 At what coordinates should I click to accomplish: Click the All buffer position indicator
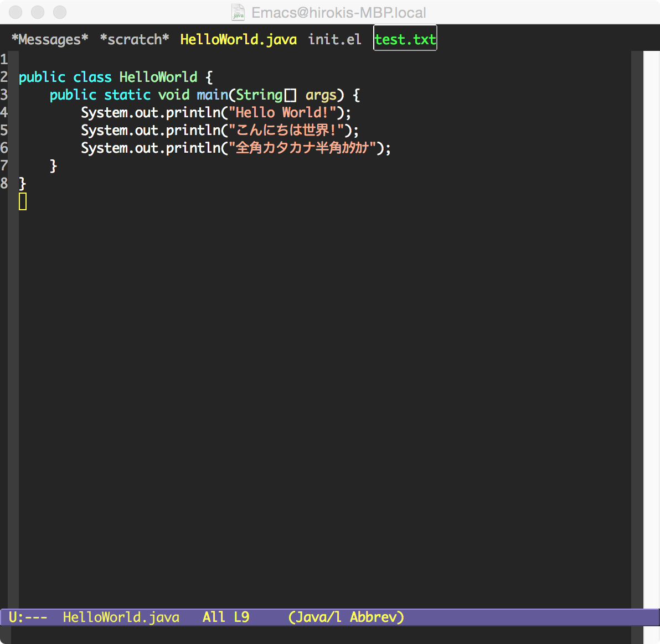213,617
